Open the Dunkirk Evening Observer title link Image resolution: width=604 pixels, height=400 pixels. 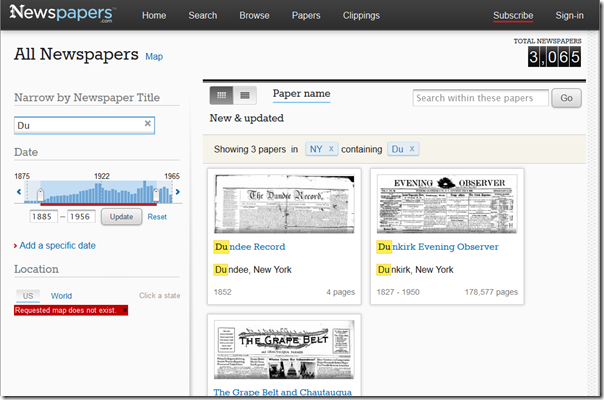[438, 247]
